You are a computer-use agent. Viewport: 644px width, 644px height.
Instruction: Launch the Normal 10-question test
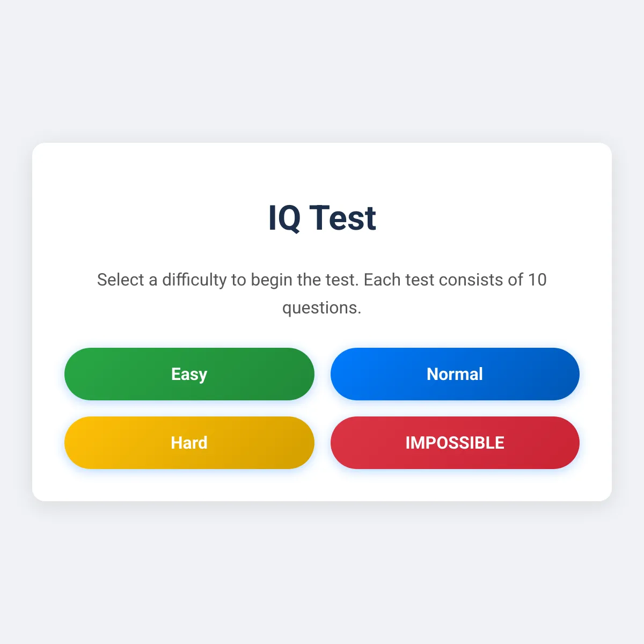coord(455,374)
